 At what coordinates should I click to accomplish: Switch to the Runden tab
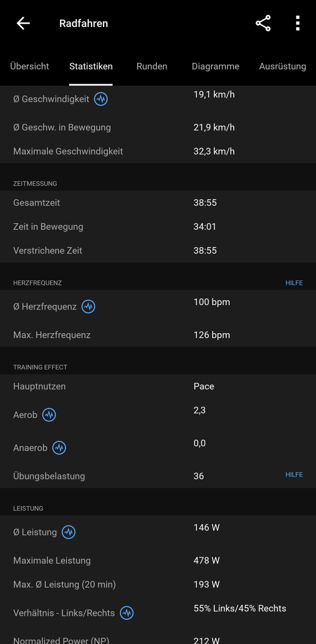(152, 66)
